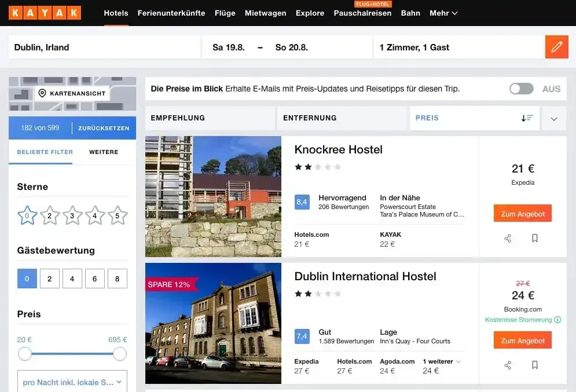Open Pauschalreisen in navigation
576x392 pixels.
coord(362,13)
